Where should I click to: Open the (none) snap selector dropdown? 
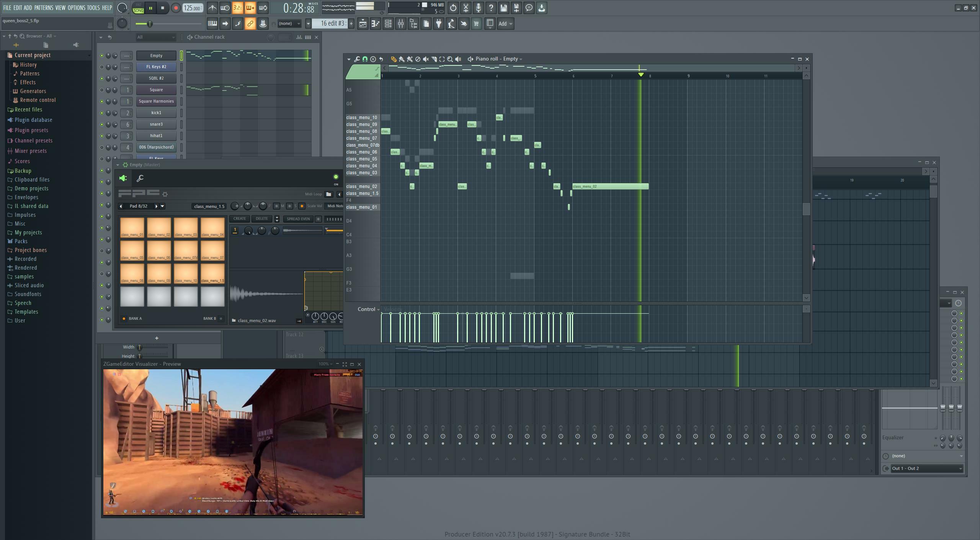pos(289,24)
